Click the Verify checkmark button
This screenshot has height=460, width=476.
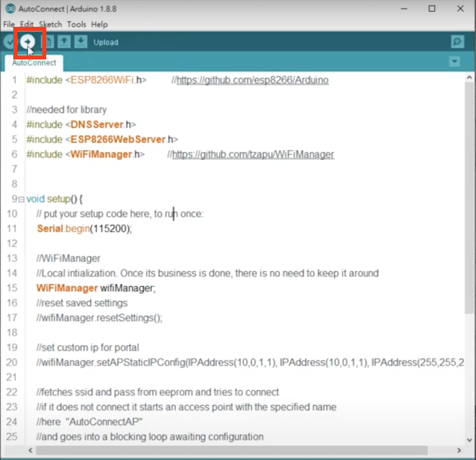10,42
